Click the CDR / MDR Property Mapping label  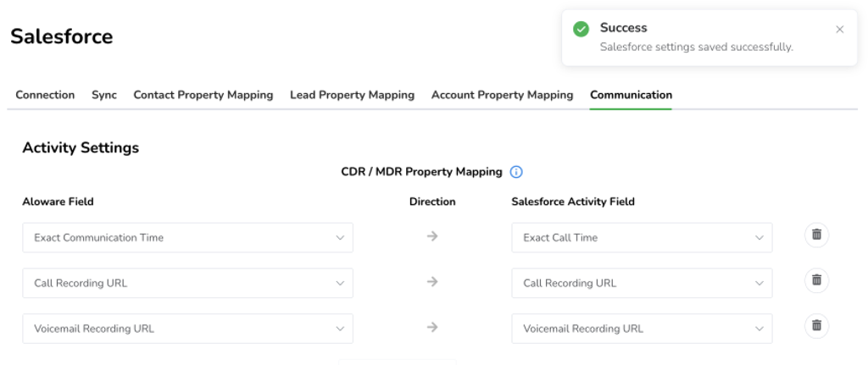coord(422,172)
